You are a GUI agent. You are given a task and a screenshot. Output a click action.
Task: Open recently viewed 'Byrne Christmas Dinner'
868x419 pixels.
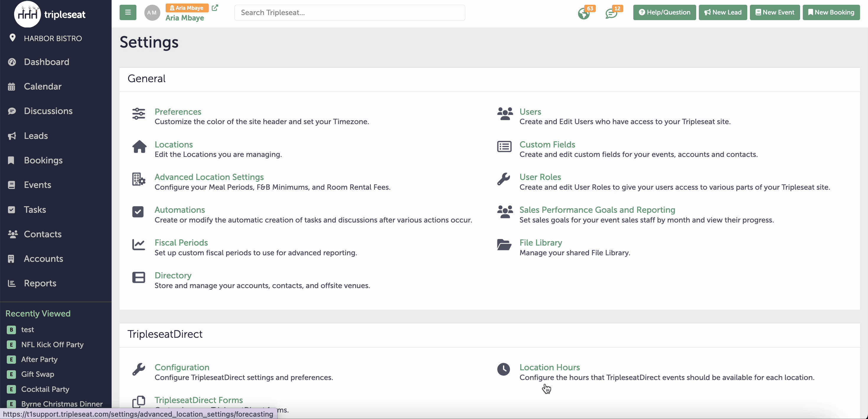(62, 404)
